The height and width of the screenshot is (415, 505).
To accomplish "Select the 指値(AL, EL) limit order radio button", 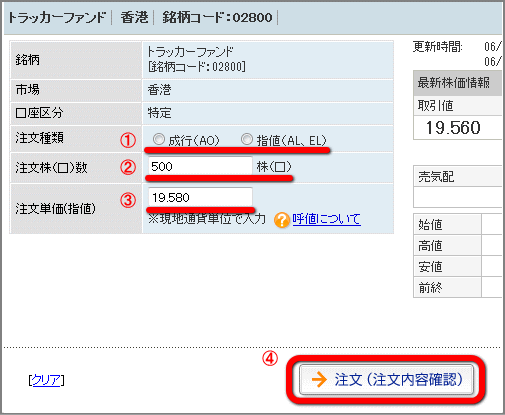I will point(247,139).
